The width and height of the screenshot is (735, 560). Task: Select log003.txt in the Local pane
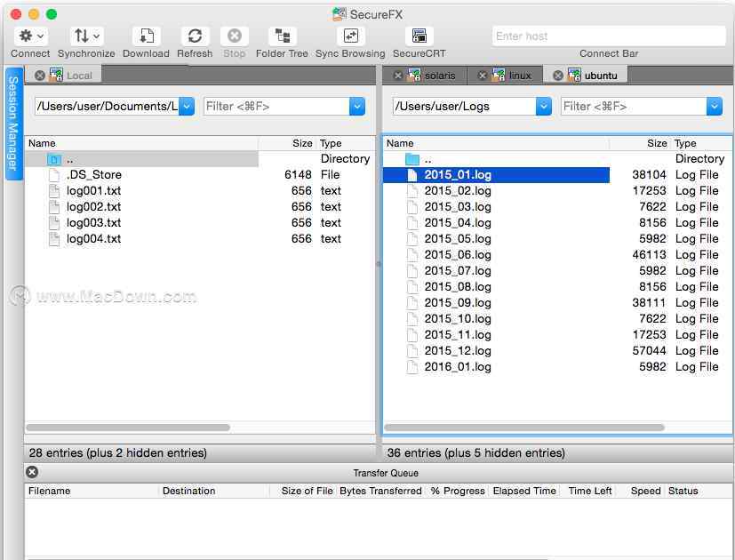(x=93, y=223)
